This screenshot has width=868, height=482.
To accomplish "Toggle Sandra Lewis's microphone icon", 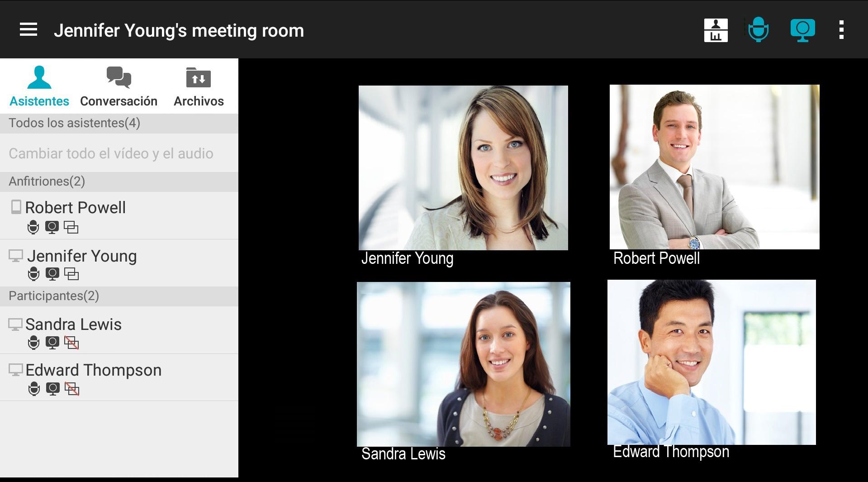I will tap(33, 343).
